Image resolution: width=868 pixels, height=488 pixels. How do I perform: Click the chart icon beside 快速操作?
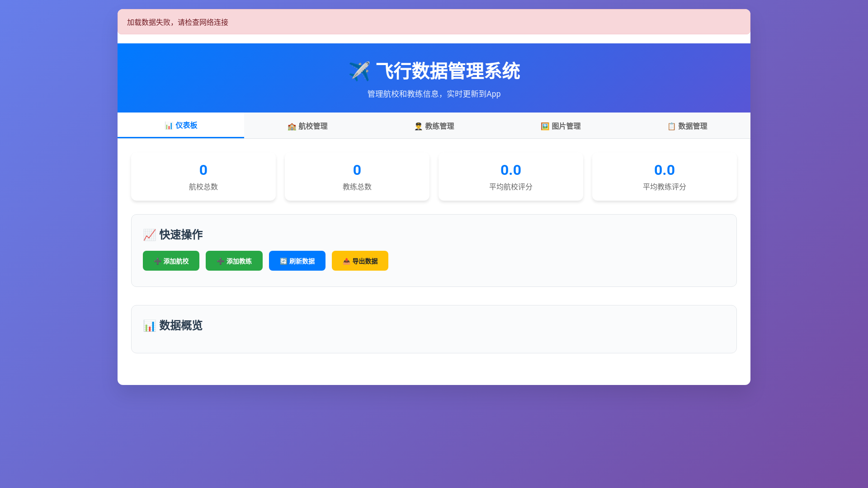(x=150, y=235)
